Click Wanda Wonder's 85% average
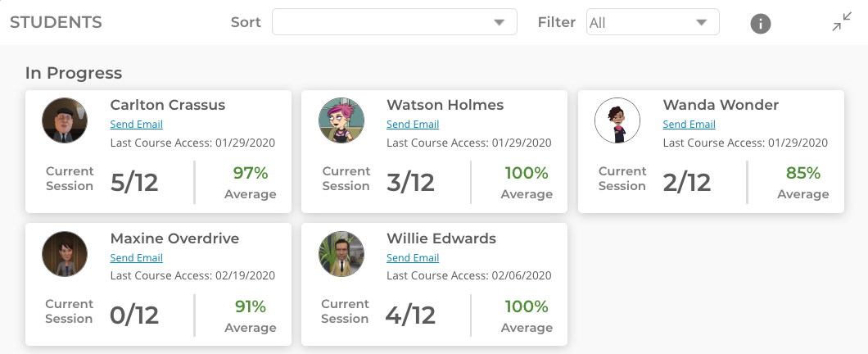 pyautogui.click(x=802, y=174)
